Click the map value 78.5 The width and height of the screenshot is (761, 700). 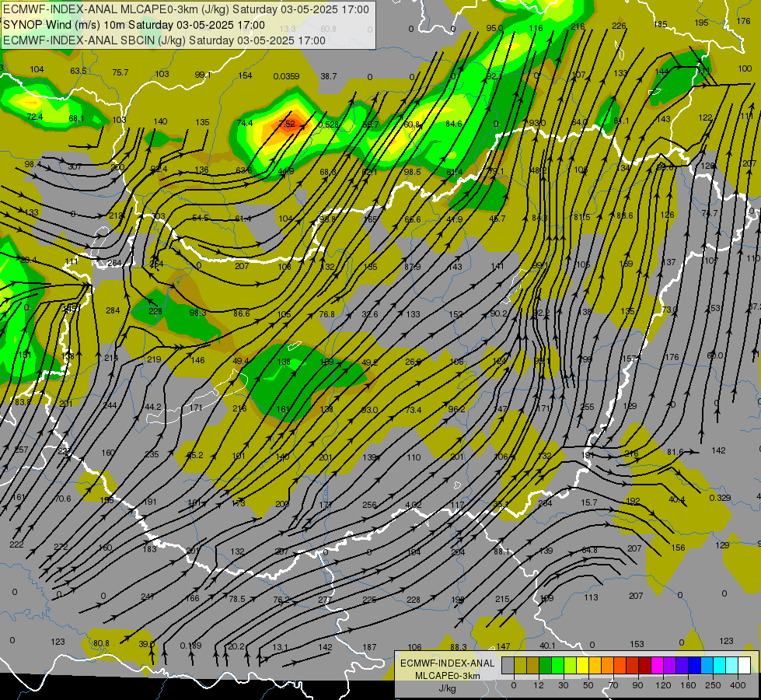[237, 599]
